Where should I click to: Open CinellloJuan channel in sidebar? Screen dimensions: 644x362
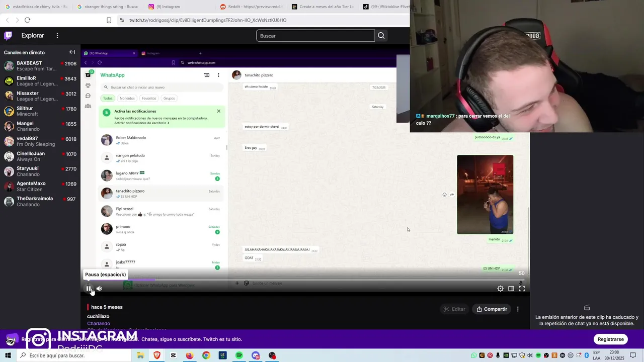click(40, 156)
